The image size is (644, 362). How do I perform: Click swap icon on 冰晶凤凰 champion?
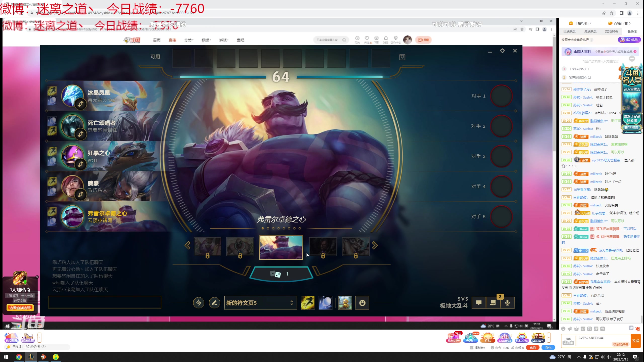[x=80, y=104]
